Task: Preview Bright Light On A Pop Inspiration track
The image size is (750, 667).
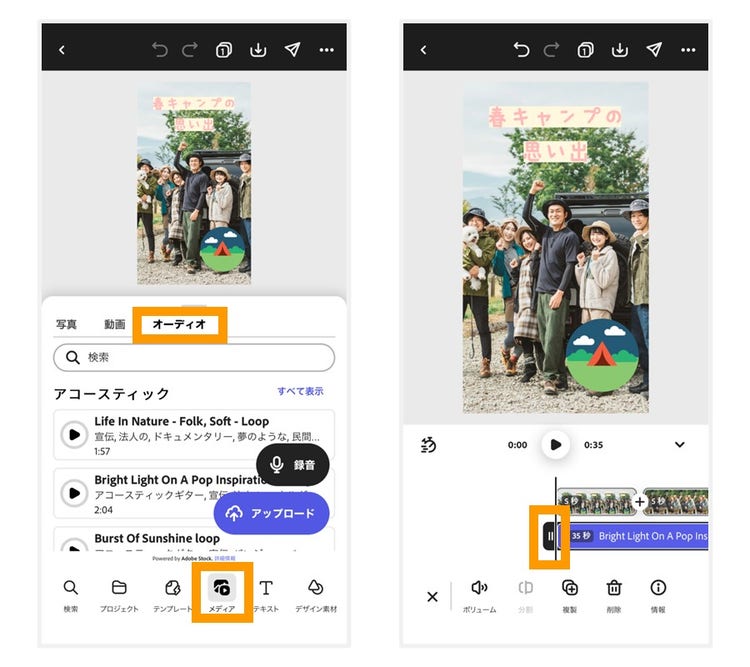Action: [74, 493]
